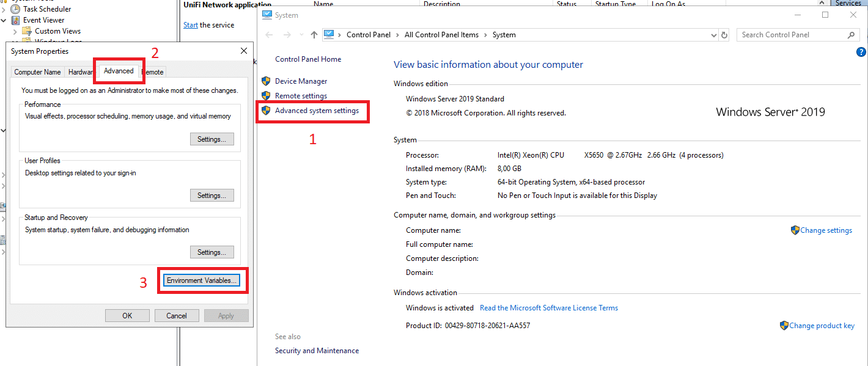This screenshot has height=366, width=868.
Task: Switch to the Remote tab in System Properties
Action: point(153,72)
